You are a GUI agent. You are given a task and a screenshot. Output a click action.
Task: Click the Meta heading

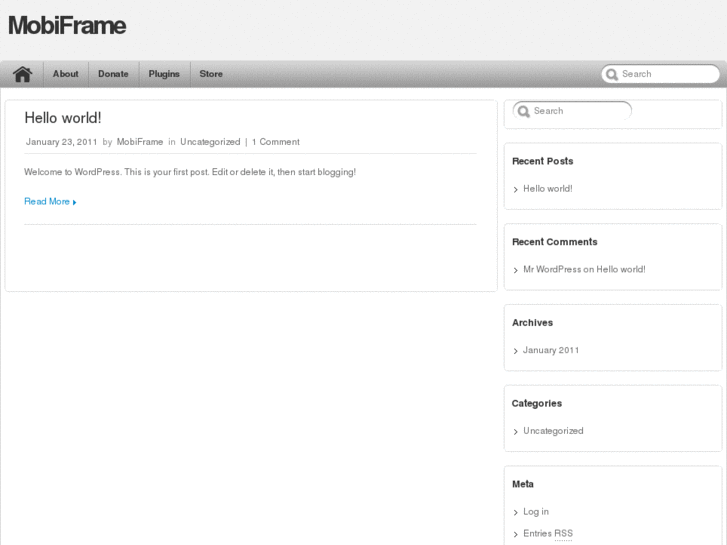click(523, 484)
